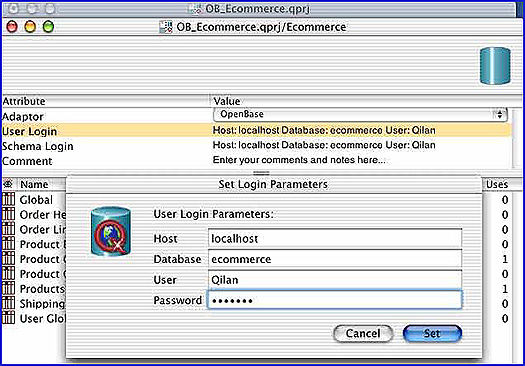The image size is (525, 366).
Task: Click the Qilan database icon in dialog
Action: pos(110,231)
